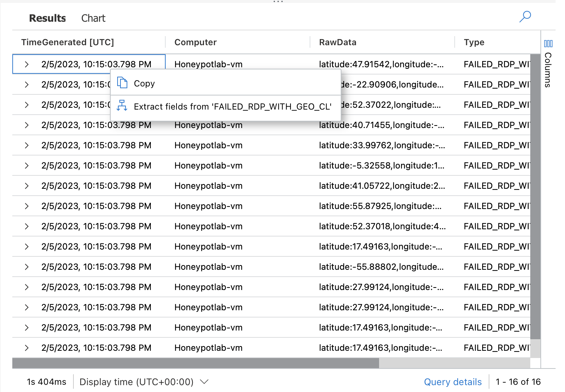Expand row with latitude:52.37018
Screen dimensions: 565x392
(26, 226)
